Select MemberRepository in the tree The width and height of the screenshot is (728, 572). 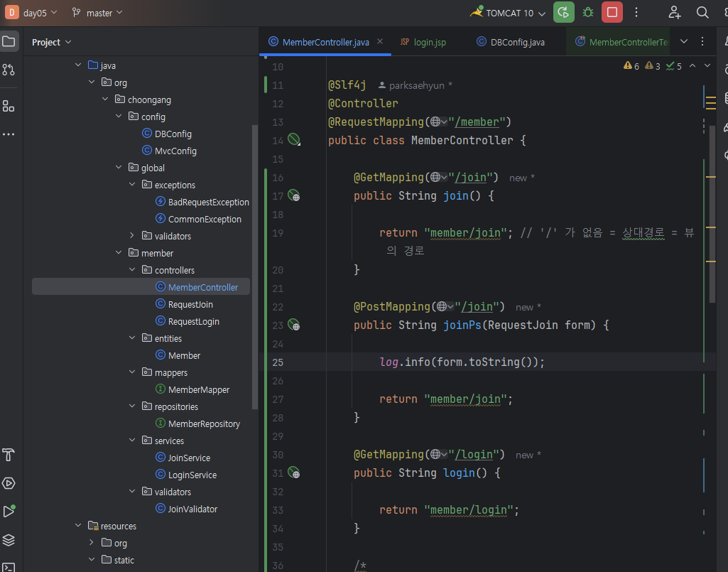pyautogui.click(x=204, y=423)
